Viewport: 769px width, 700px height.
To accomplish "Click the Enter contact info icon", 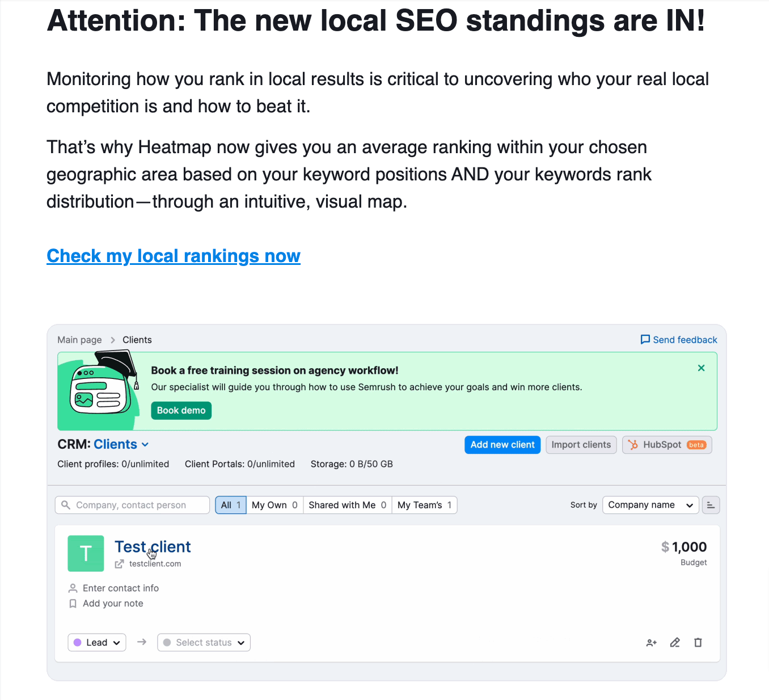I will tap(73, 588).
